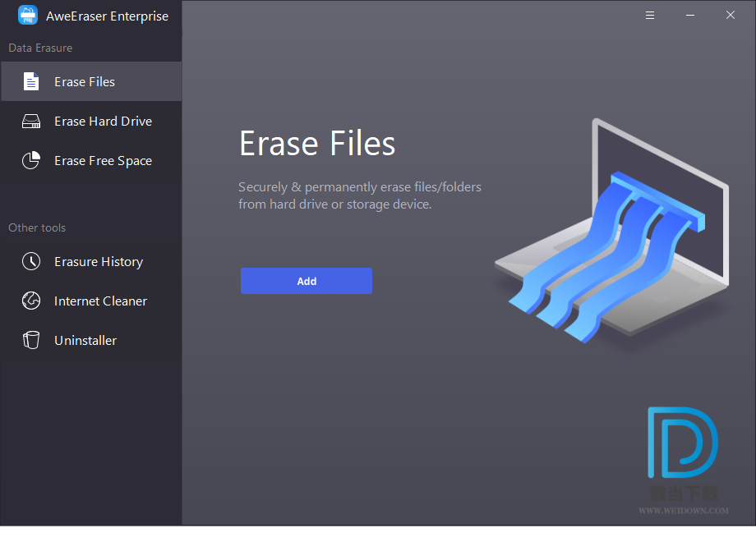Close the AweEraser window
Viewport: 756px width, 542px height.
731,16
